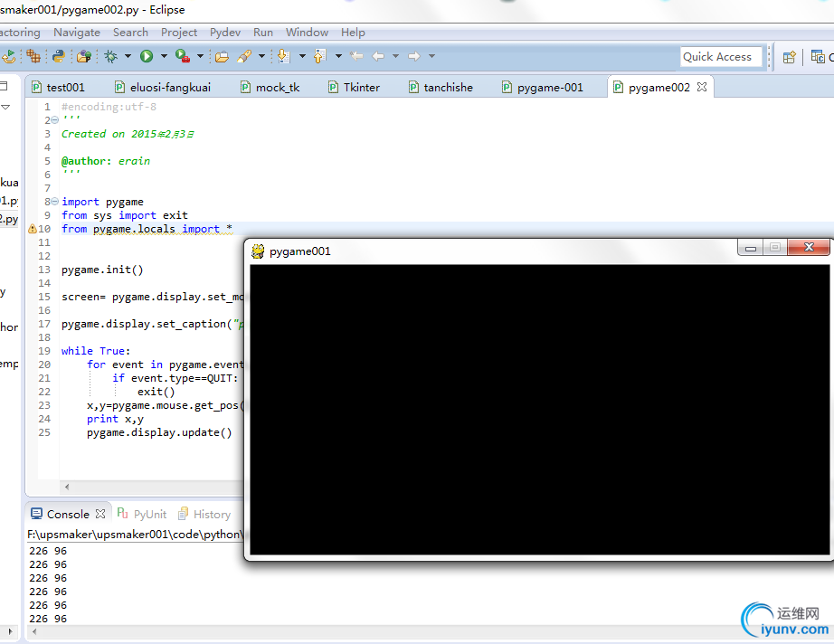Open the side panel view menu triangle
This screenshot has width=834, height=644.
click(x=5, y=107)
